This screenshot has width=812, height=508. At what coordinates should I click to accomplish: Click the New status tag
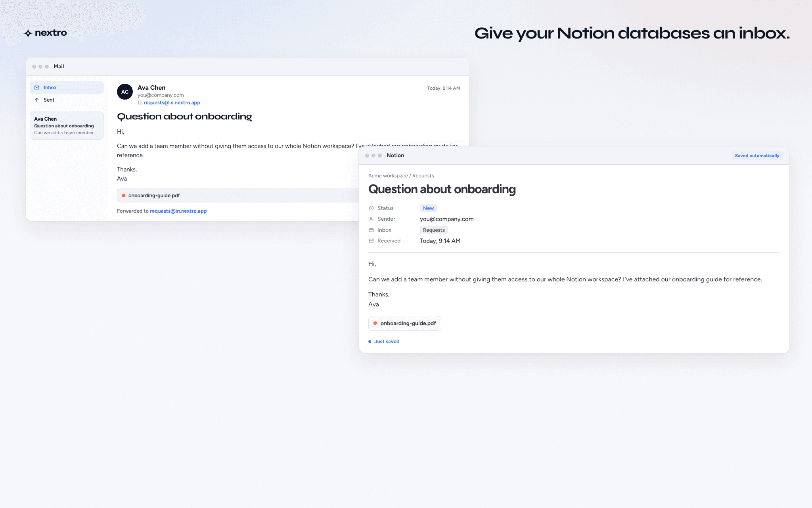tap(428, 208)
